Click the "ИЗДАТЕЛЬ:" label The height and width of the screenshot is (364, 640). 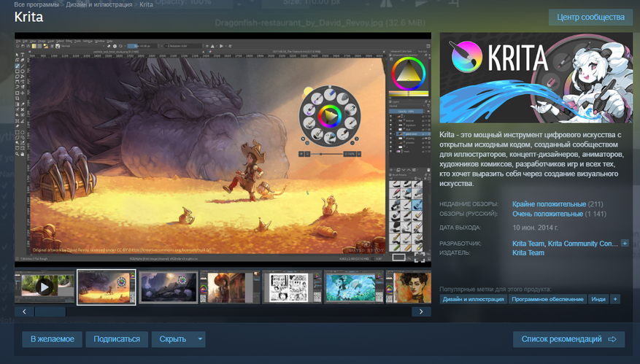pos(455,253)
